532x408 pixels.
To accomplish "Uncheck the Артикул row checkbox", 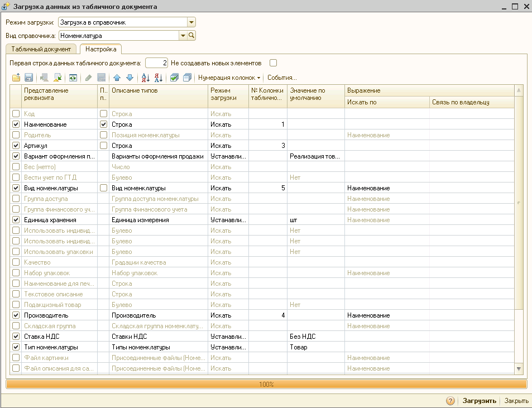I will (x=16, y=146).
